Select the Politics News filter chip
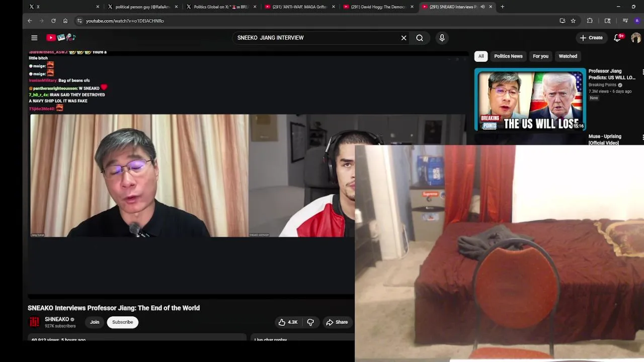 pyautogui.click(x=508, y=56)
